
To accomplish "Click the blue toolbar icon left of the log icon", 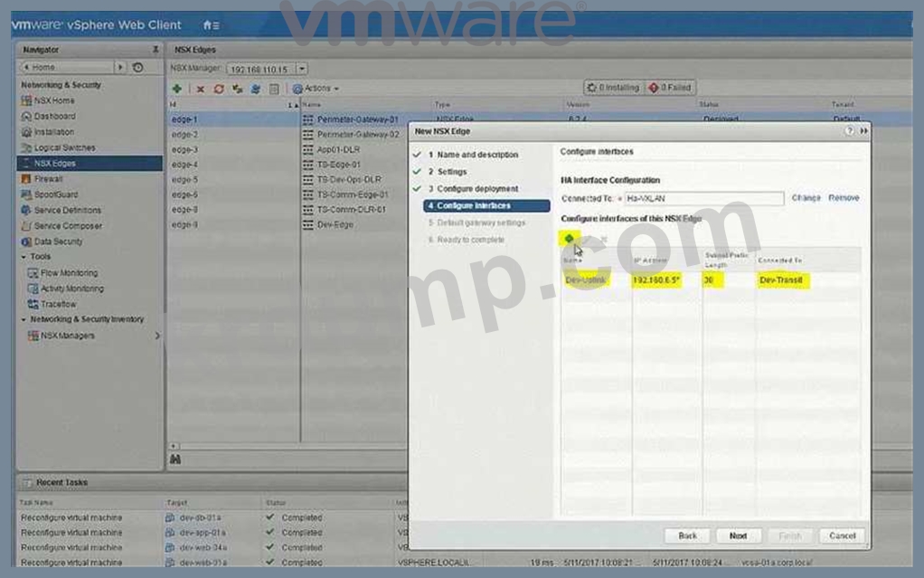I will [256, 89].
